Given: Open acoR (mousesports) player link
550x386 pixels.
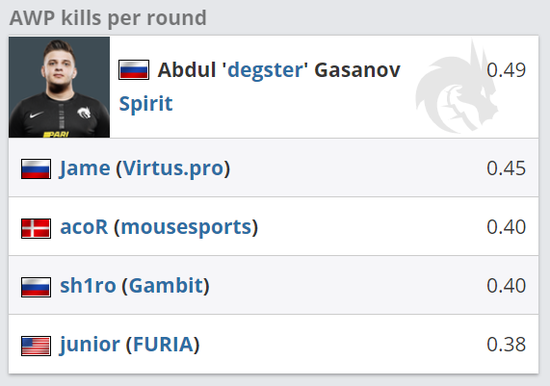Looking at the screenshot, I should point(159,227).
